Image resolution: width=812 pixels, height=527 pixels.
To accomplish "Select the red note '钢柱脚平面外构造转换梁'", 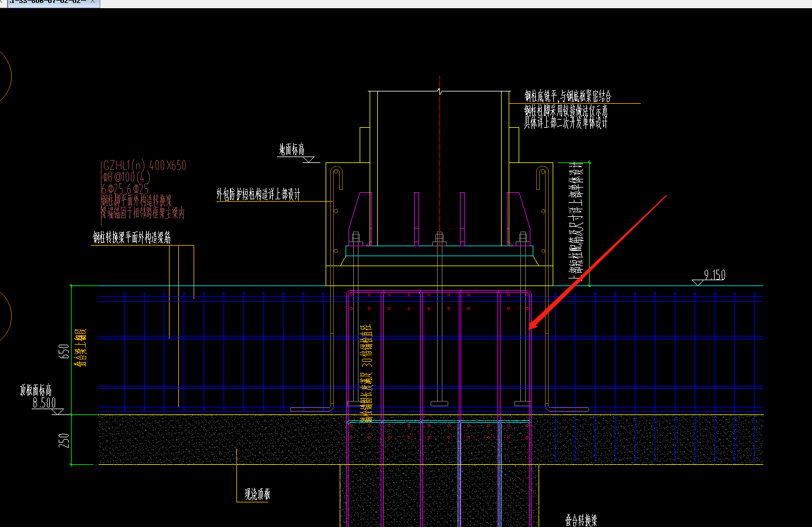I will (x=136, y=200).
